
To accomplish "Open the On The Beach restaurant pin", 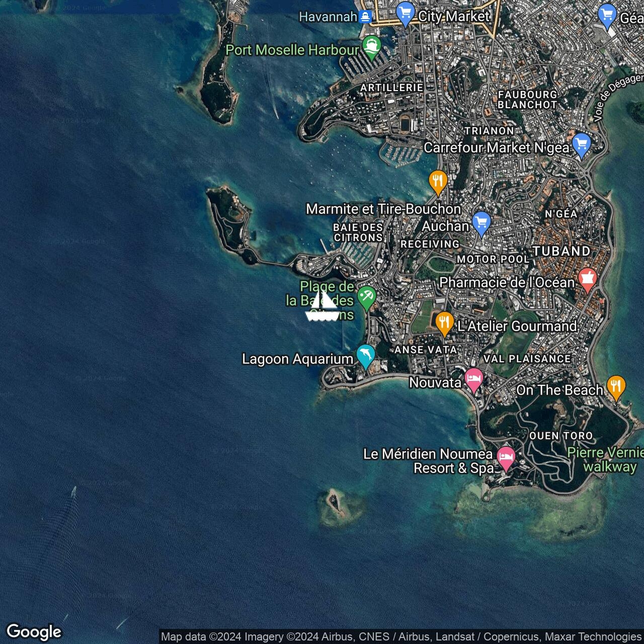I will click(616, 387).
